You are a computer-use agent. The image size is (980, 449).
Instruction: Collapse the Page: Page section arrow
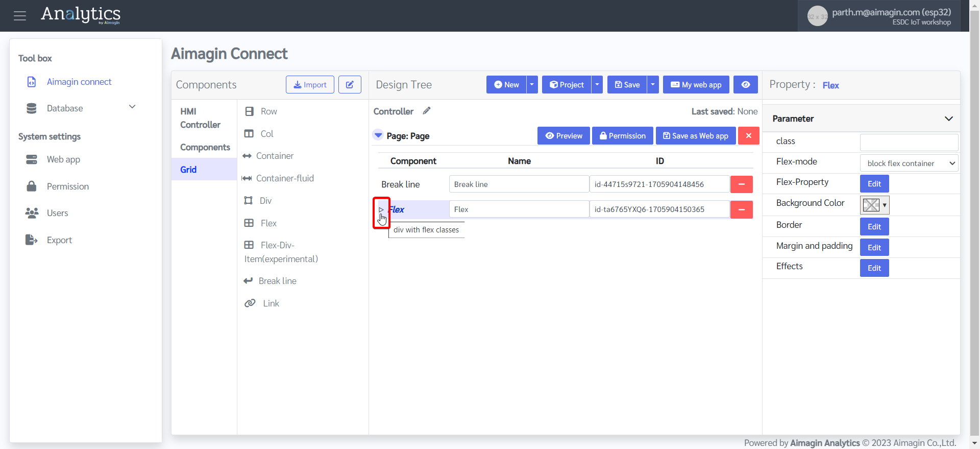[378, 135]
